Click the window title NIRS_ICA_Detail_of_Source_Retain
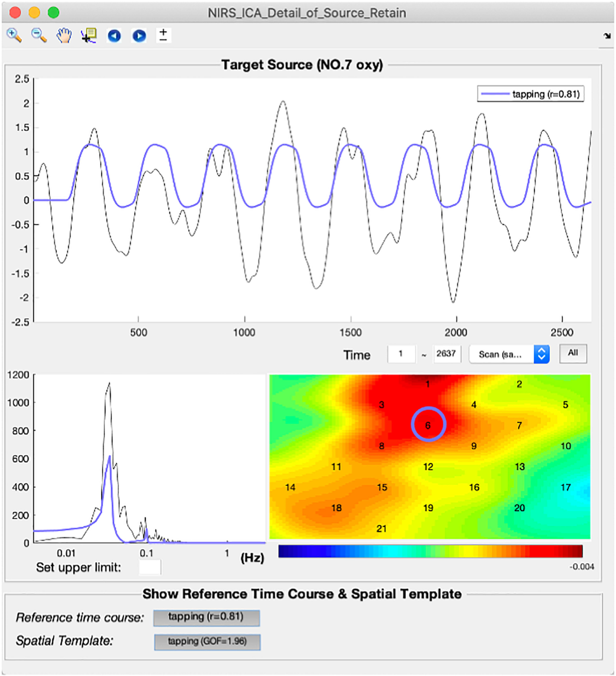The image size is (616, 676). pos(307,13)
